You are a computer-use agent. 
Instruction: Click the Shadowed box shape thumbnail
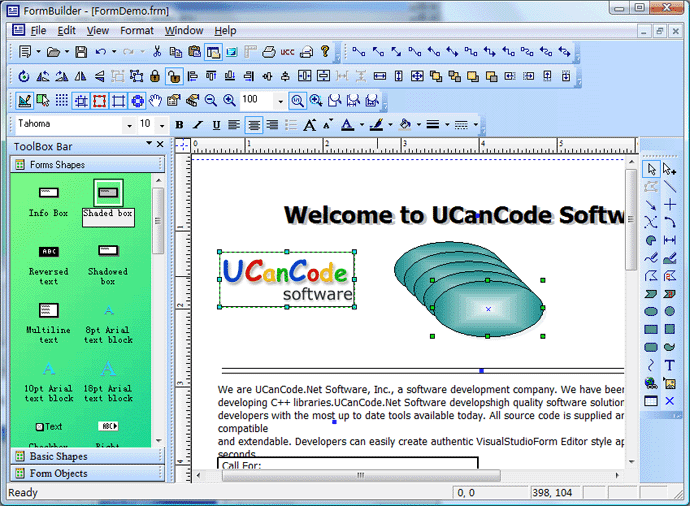tap(108, 251)
